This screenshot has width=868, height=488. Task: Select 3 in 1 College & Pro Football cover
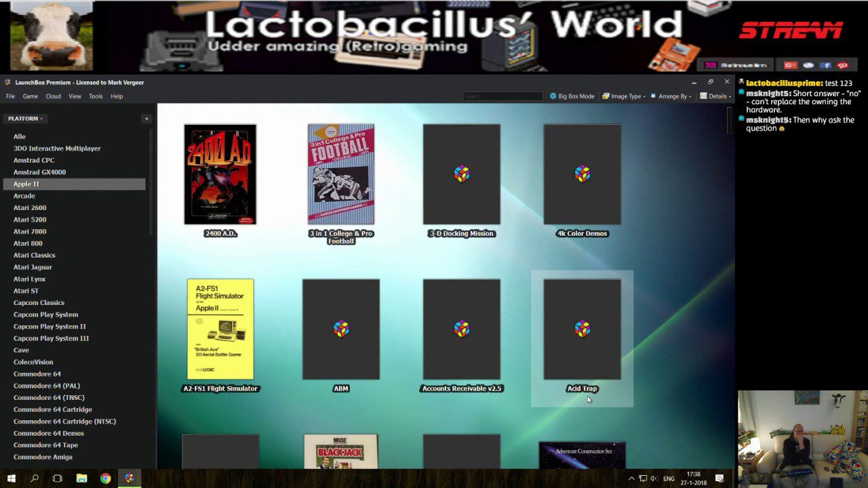pos(341,174)
